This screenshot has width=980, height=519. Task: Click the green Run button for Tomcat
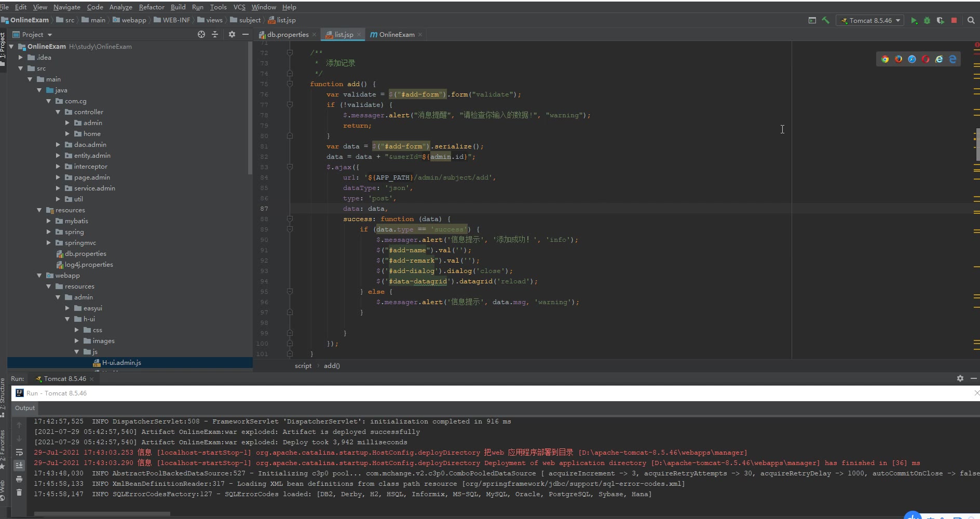pyautogui.click(x=914, y=20)
